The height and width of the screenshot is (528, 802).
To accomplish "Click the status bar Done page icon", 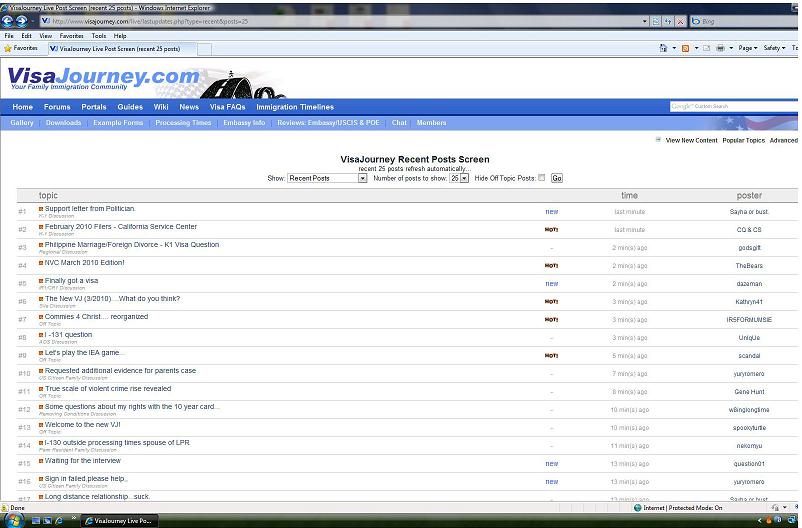I will point(5,508).
